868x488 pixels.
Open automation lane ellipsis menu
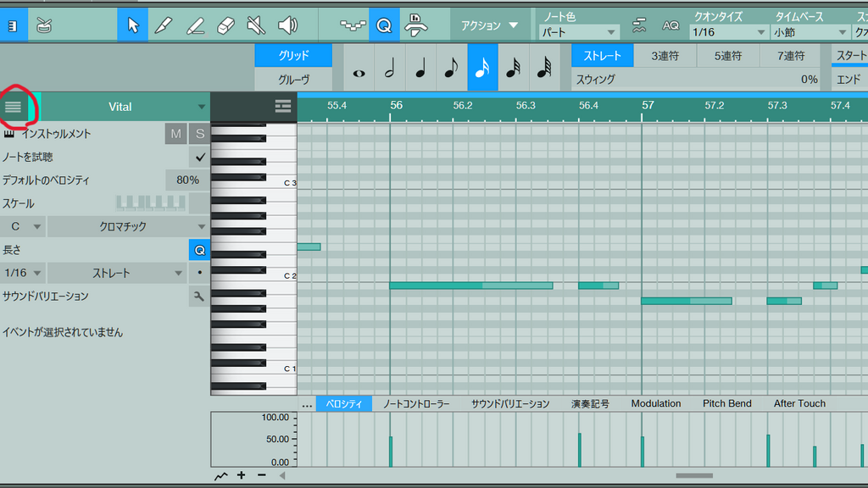click(307, 404)
